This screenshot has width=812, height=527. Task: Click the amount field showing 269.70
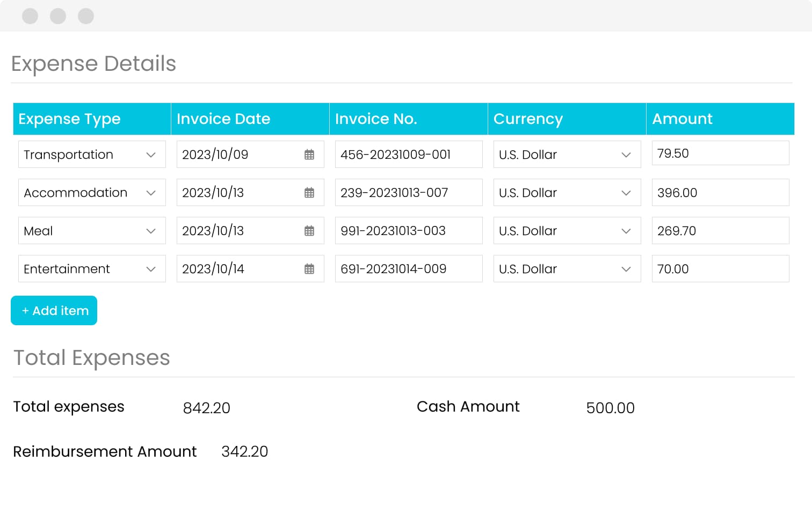pos(720,231)
